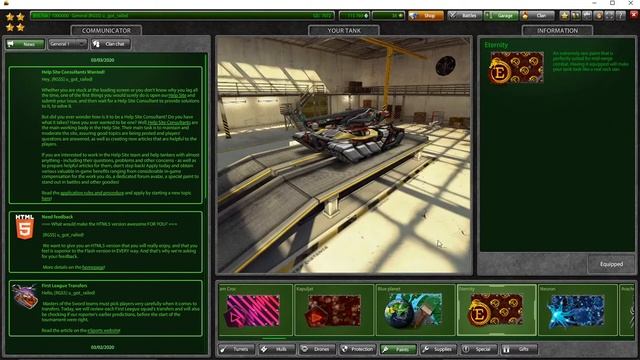This screenshot has height=360, width=640.
Task: Switch communicator to News
Action: [x=25, y=44]
